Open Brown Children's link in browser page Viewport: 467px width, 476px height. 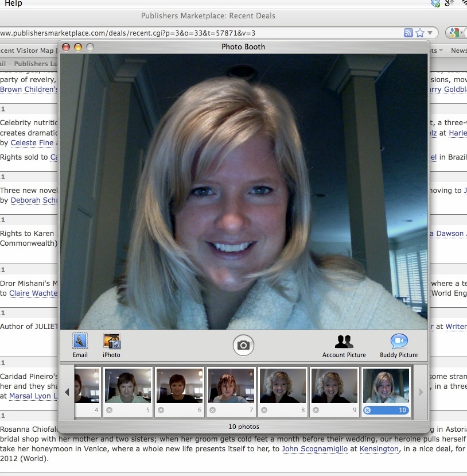(29, 89)
